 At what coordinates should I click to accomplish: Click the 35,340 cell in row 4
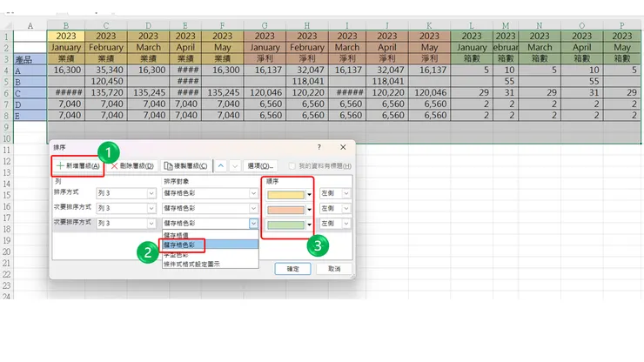coord(106,70)
